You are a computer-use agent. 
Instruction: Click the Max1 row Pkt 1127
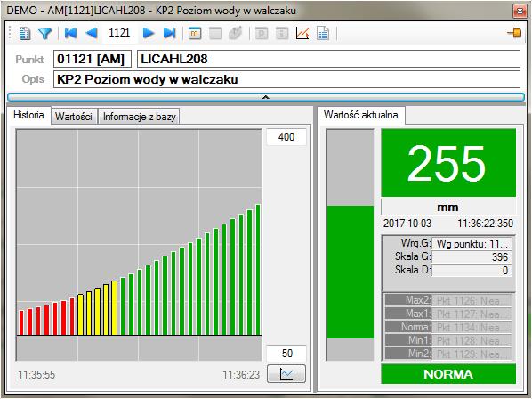(x=448, y=313)
